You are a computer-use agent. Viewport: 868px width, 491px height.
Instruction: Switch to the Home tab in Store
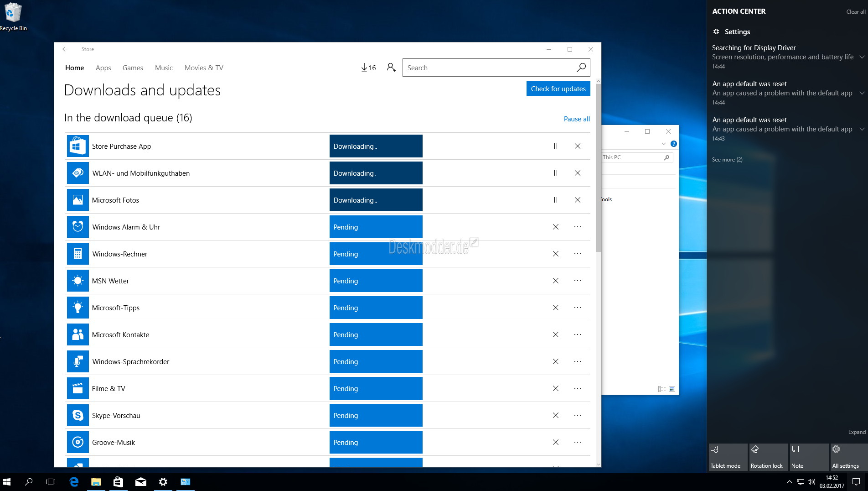point(74,68)
